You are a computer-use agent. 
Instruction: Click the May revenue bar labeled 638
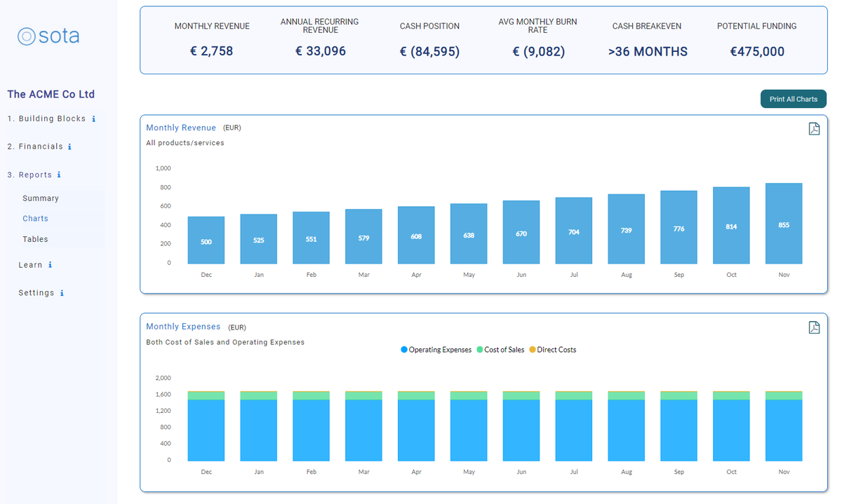(469, 233)
